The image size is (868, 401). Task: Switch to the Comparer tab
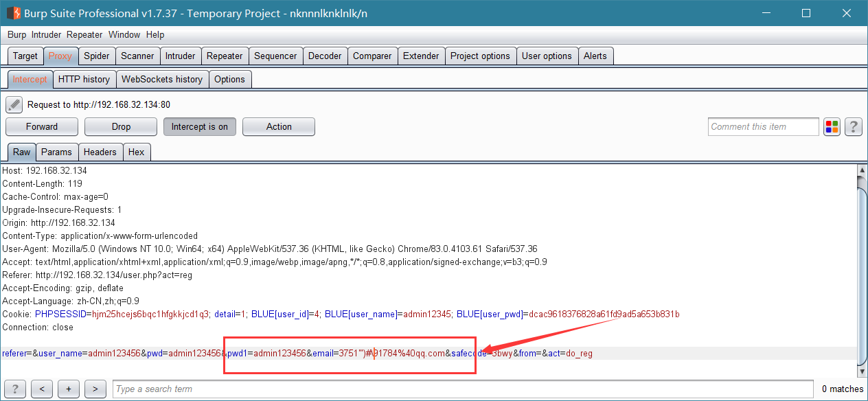tap(372, 56)
